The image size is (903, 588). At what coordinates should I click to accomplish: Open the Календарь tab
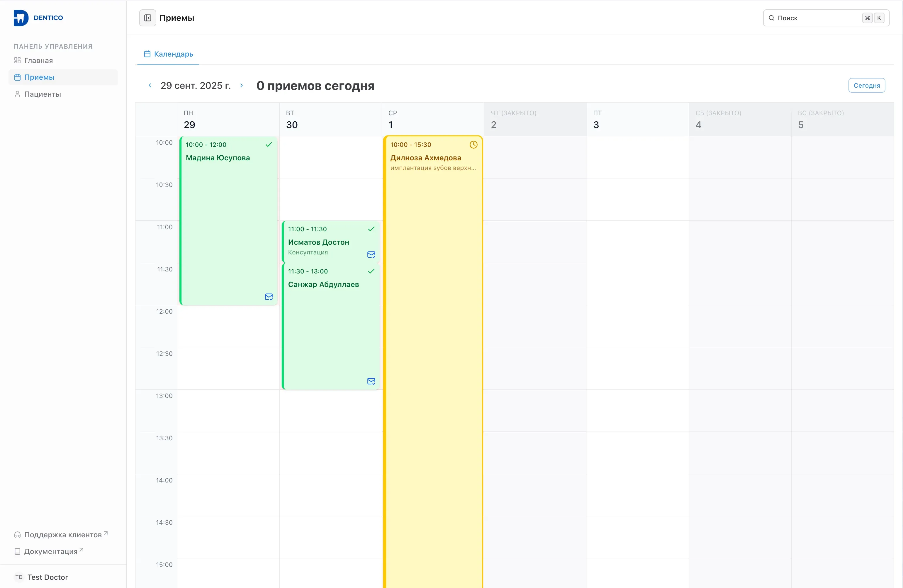[169, 54]
